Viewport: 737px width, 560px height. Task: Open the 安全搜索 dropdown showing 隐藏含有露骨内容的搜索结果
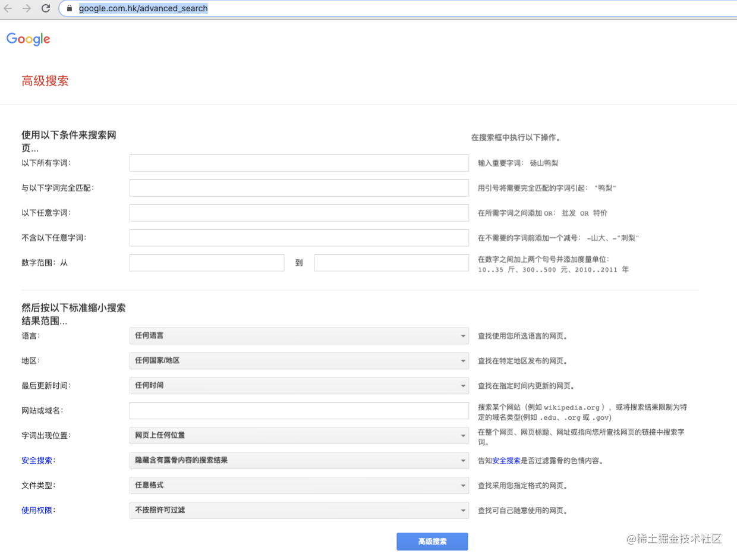tap(299, 461)
